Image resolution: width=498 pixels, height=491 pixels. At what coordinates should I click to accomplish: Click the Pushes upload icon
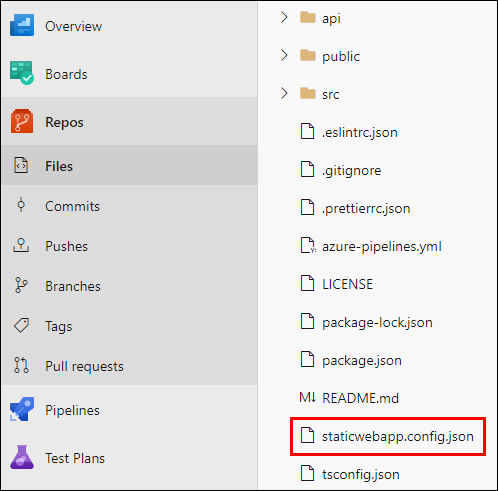(21, 245)
